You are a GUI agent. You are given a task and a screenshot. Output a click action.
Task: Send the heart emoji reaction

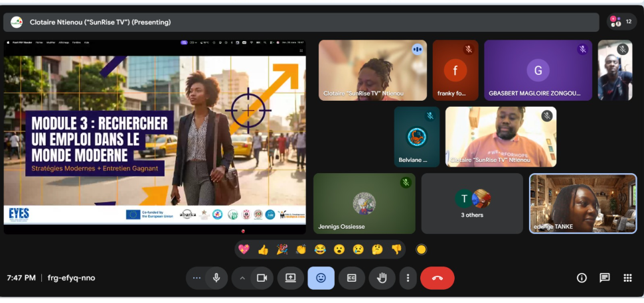[244, 249]
